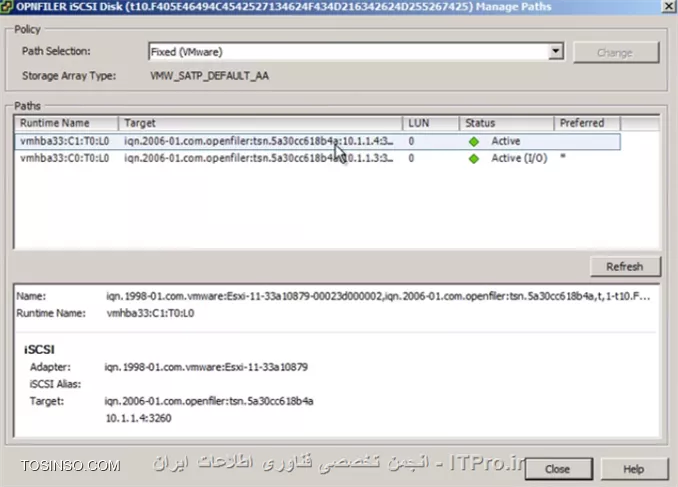678x487 pixels.
Task: Click Runtime Name value in details pane
Action: point(150,313)
